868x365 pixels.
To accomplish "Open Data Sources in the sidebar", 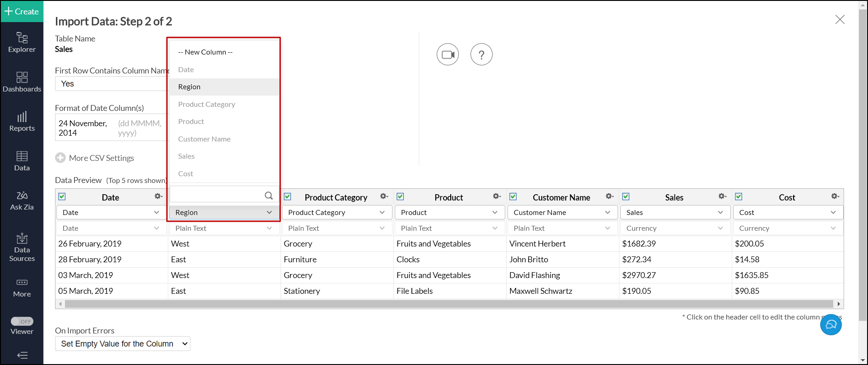I will click(22, 247).
